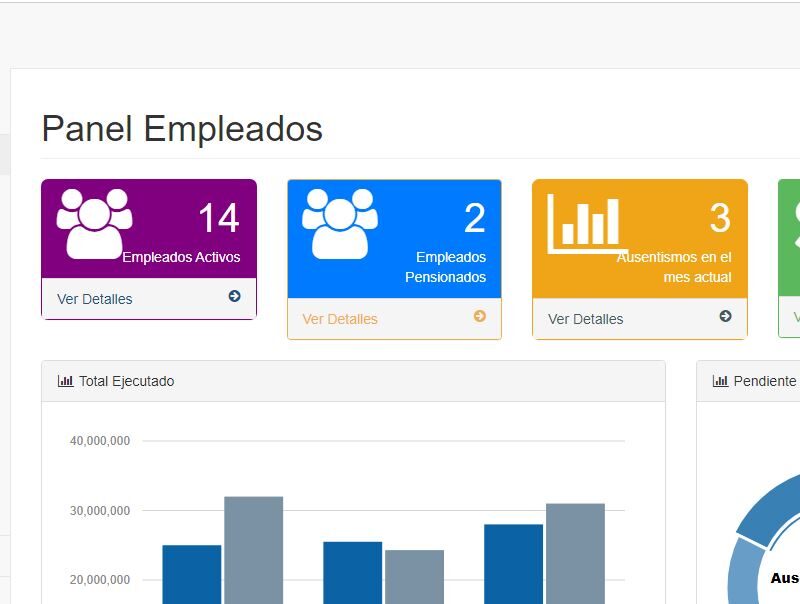The image size is (800, 604).
Task: Click the Total Ejecutado panel title
Action: pyautogui.click(x=126, y=381)
